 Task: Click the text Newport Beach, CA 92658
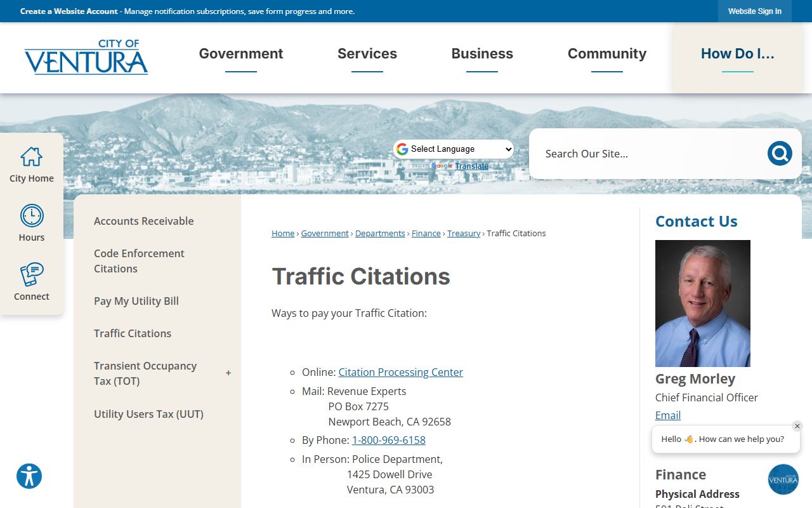[x=390, y=422]
